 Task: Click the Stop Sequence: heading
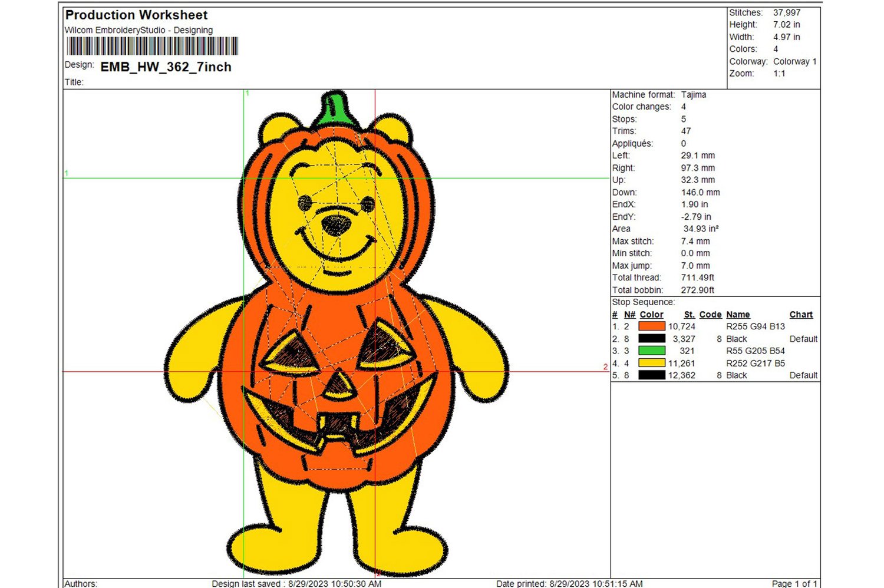643,302
